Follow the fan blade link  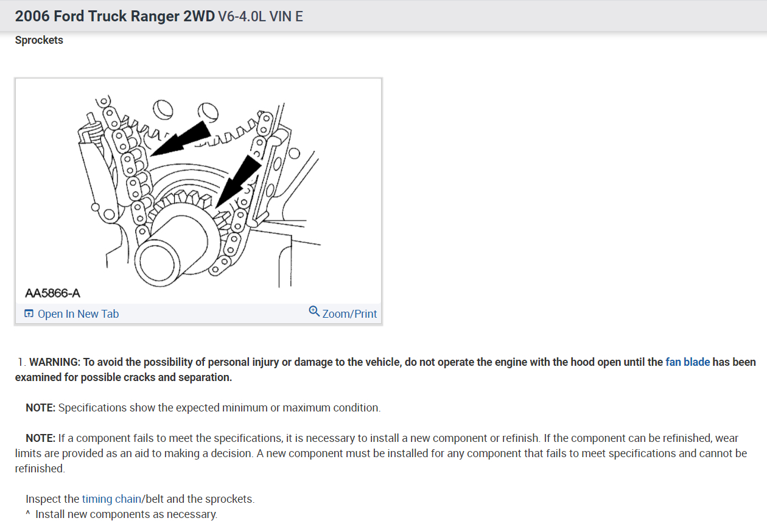[687, 362]
